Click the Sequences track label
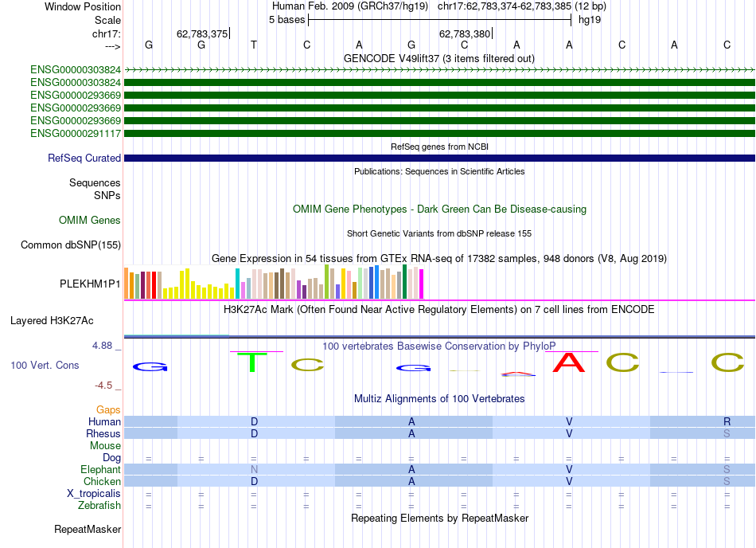 pos(95,183)
